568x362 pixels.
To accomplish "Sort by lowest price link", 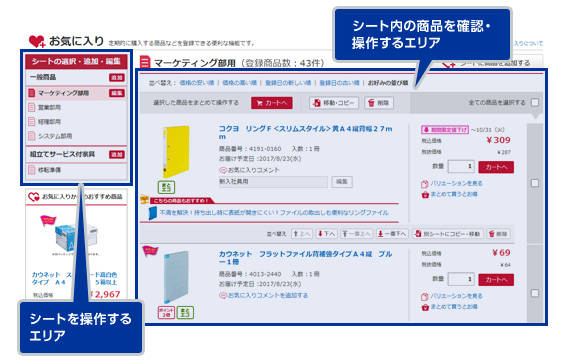I will tap(197, 83).
